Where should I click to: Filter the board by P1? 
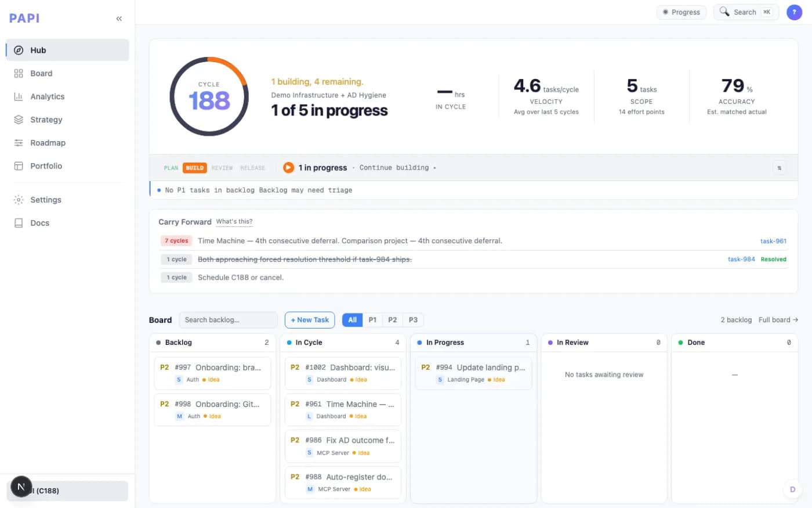tap(372, 320)
